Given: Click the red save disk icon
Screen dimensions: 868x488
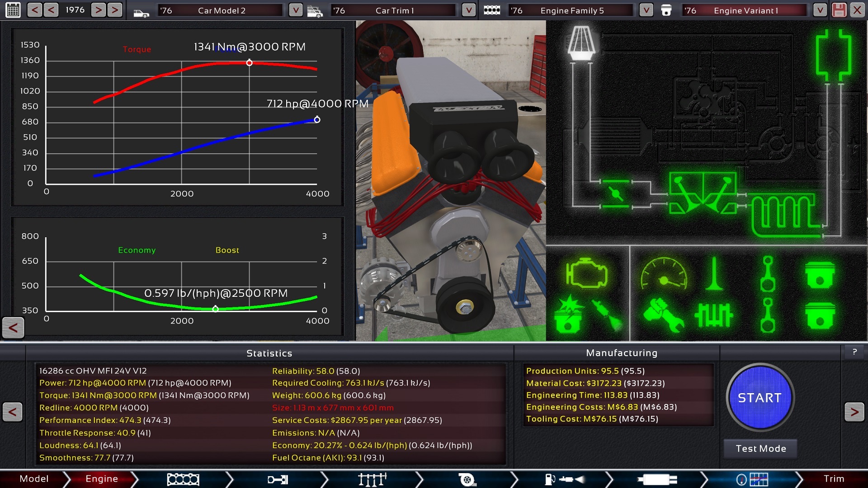Looking at the screenshot, I should [839, 10].
